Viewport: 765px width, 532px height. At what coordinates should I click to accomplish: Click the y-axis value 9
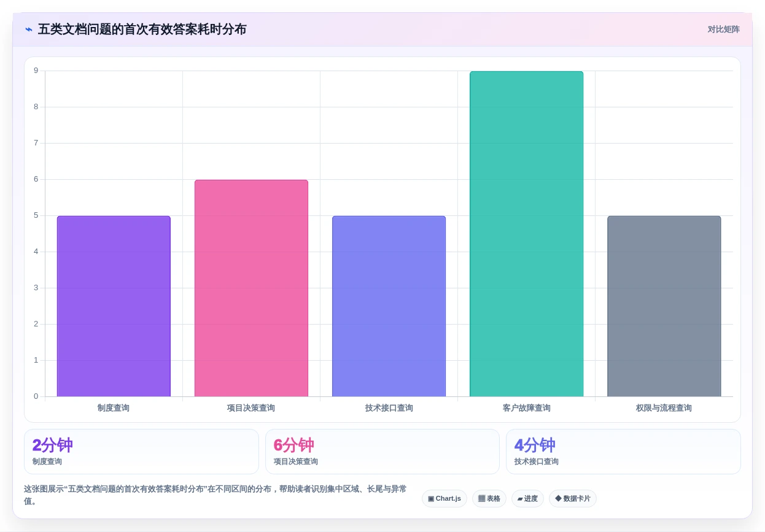(x=36, y=71)
